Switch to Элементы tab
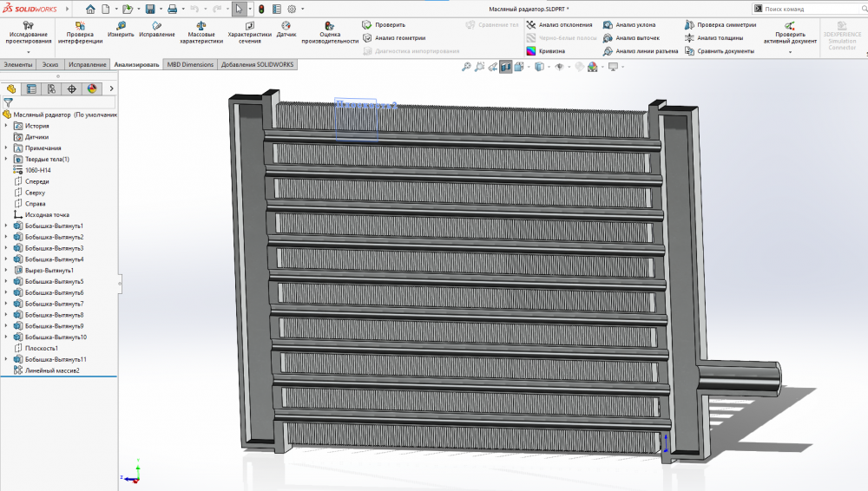The image size is (868, 491). 18,64
